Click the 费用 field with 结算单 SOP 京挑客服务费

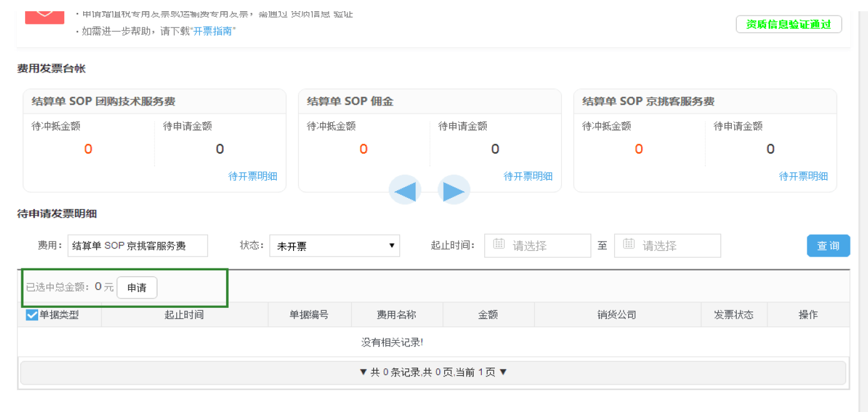coord(137,246)
